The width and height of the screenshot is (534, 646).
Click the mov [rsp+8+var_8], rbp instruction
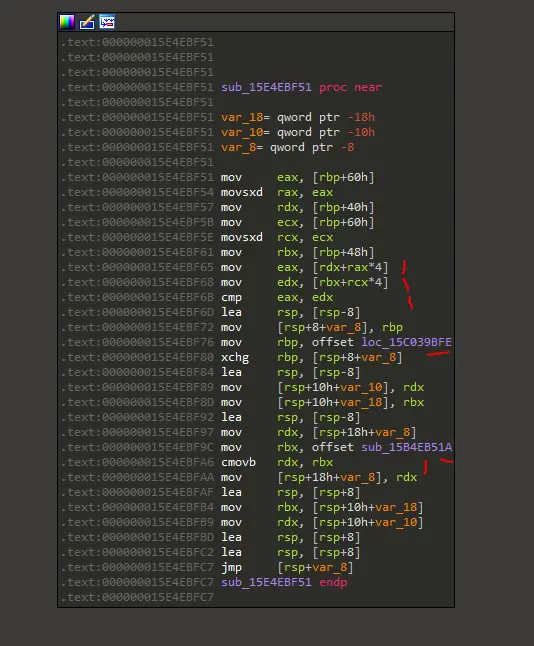coord(312,328)
